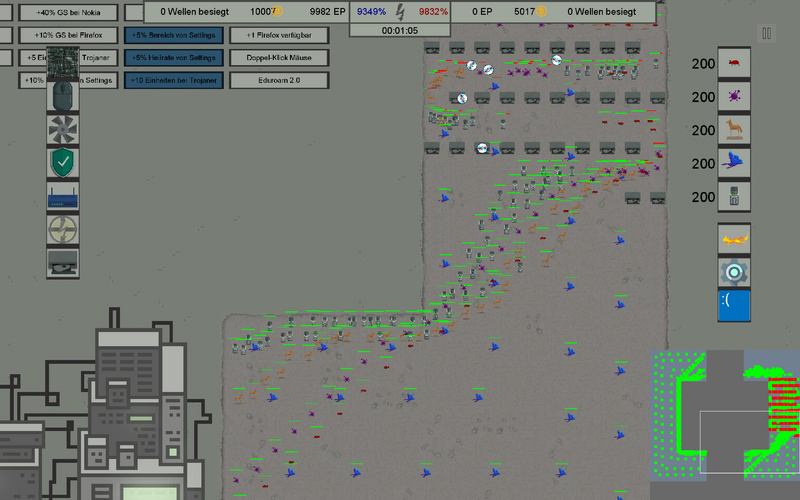Image resolution: width=800 pixels, height=500 pixels.
Task: Select the purple virus unit icon
Action: coord(735,96)
